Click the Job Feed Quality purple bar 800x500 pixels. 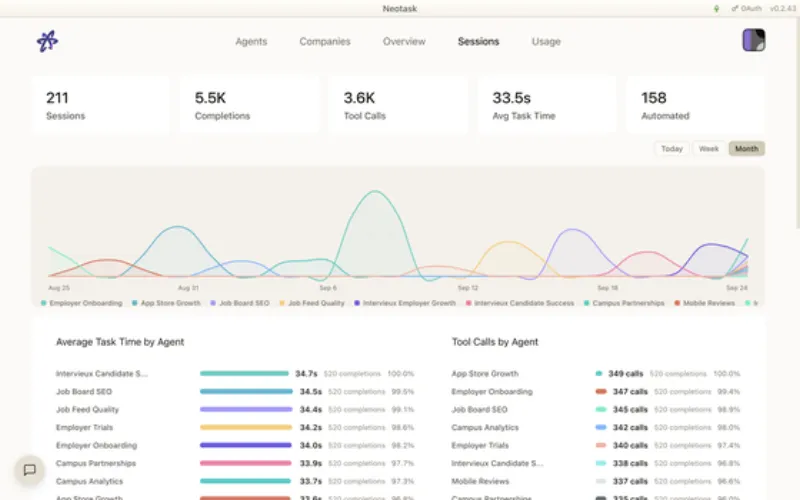pos(246,409)
